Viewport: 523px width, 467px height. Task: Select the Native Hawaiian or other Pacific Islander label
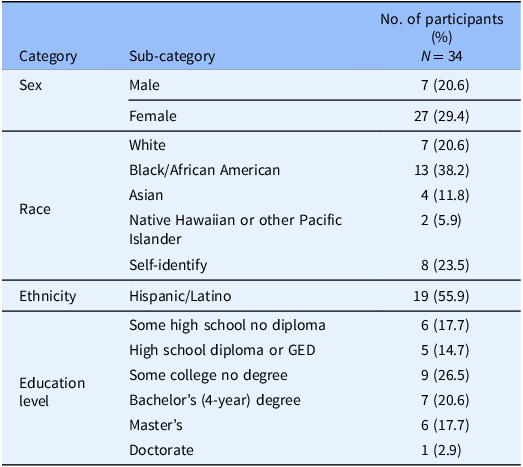(x=235, y=229)
